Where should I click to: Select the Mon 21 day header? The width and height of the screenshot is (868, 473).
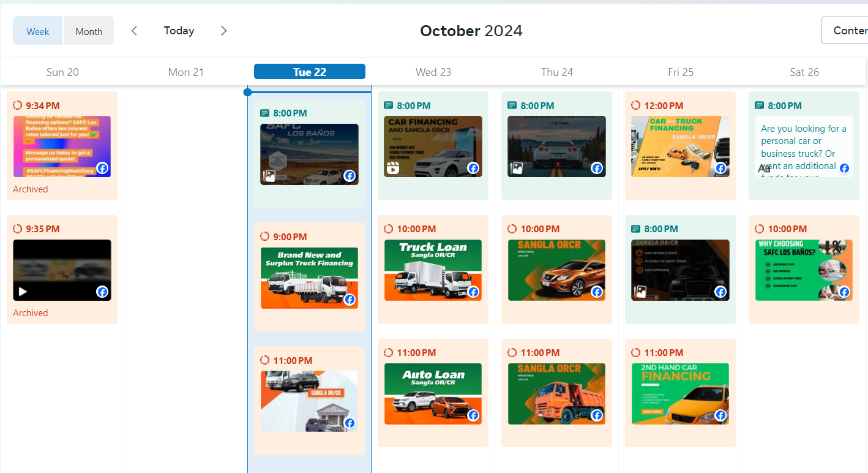coord(185,72)
